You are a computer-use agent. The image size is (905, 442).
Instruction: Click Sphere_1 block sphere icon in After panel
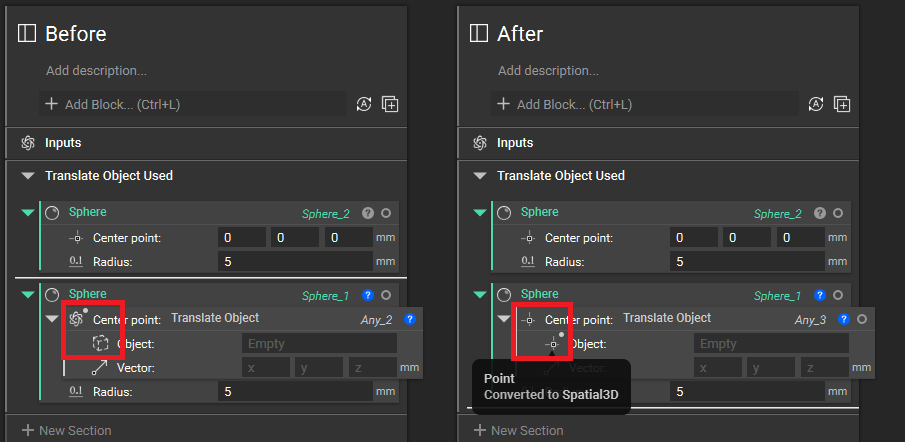[504, 295]
